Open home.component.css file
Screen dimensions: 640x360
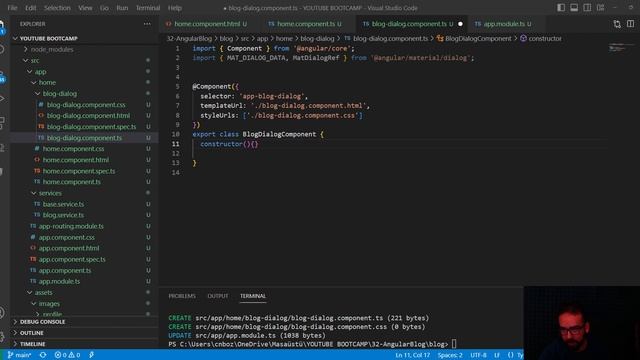(x=73, y=149)
